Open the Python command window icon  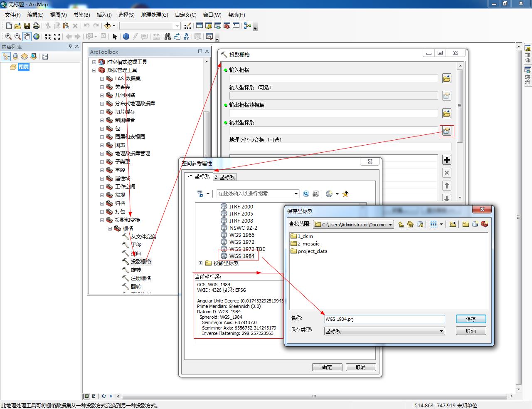[x=236, y=26]
